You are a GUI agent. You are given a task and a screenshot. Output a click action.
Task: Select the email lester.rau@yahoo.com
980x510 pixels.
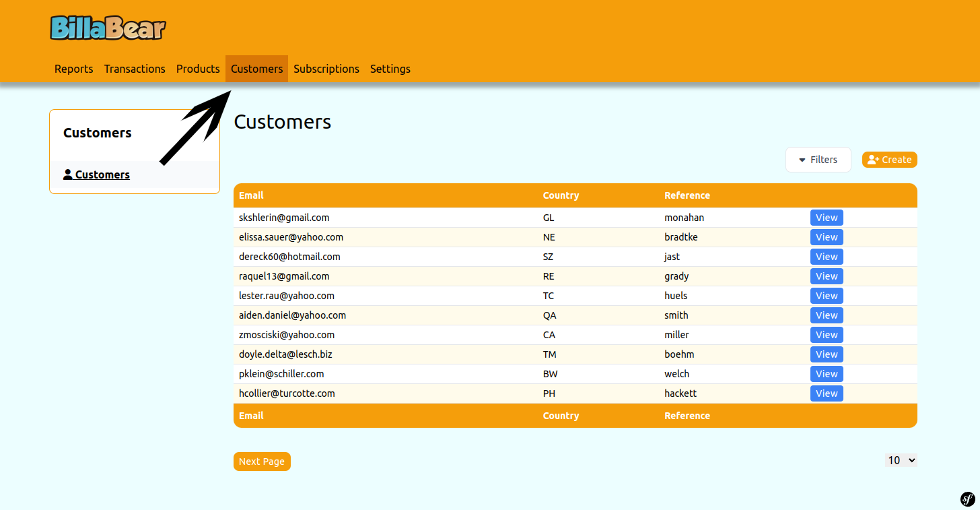287,296
